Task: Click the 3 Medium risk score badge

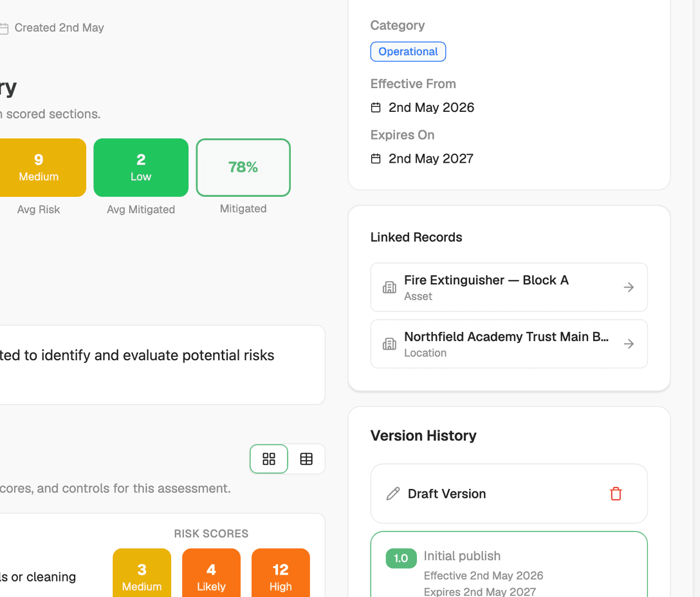Action: pyautogui.click(x=142, y=573)
